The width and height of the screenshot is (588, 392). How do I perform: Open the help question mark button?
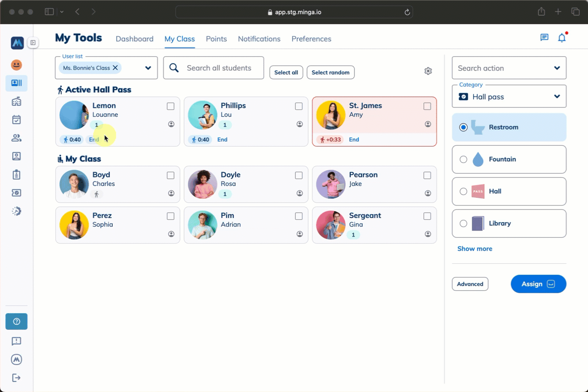click(x=16, y=321)
